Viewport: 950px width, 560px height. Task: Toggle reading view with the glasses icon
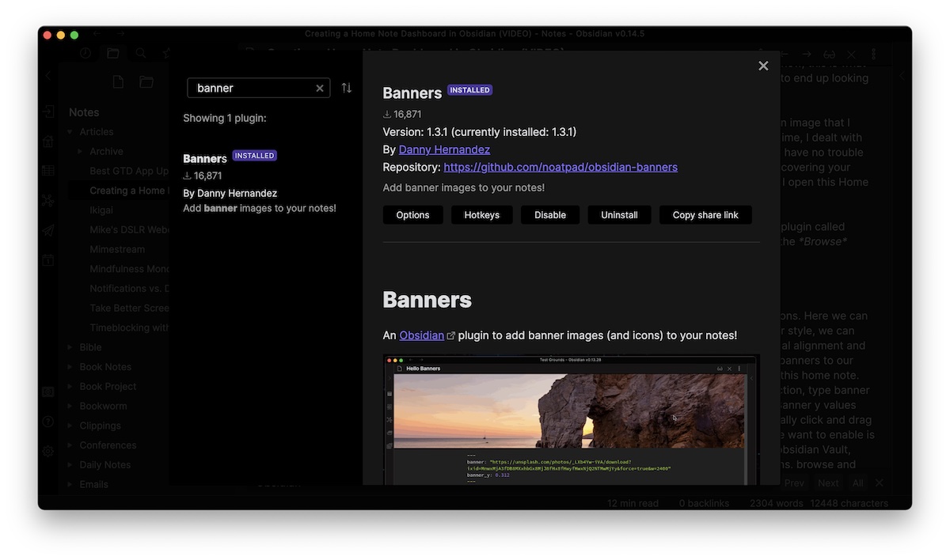point(829,54)
